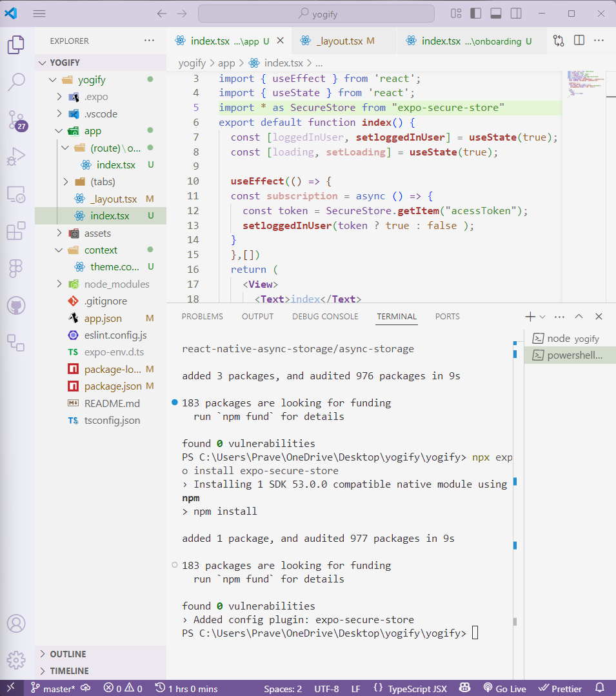616x696 pixels.
Task: Open editor More Actions ellipsis
Action: tap(599, 41)
